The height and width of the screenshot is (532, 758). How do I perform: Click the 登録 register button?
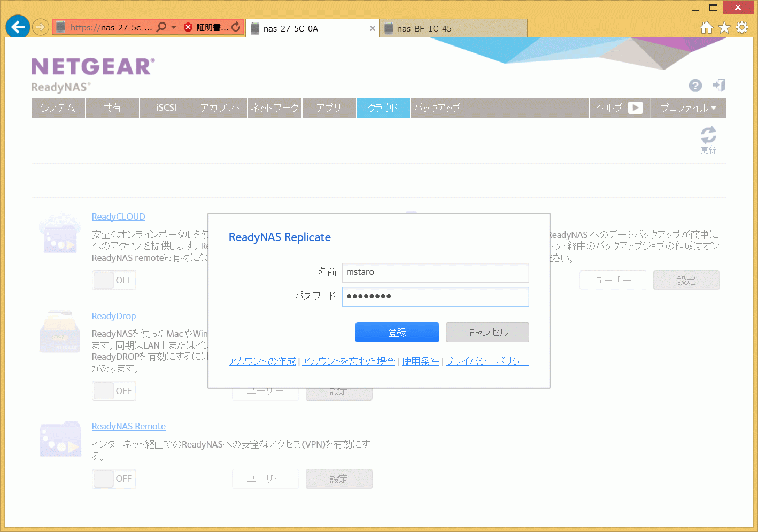[x=397, y=332]
